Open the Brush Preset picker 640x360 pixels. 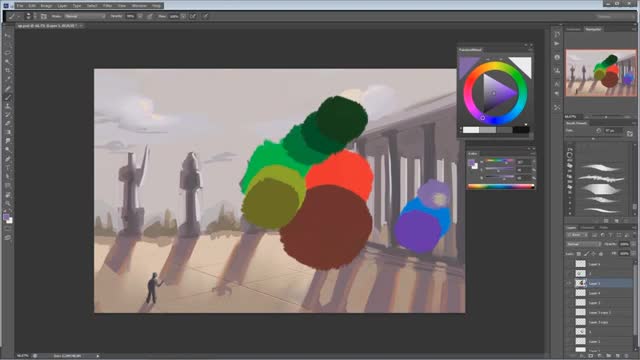pyautogui.click(x=28, y=16)
